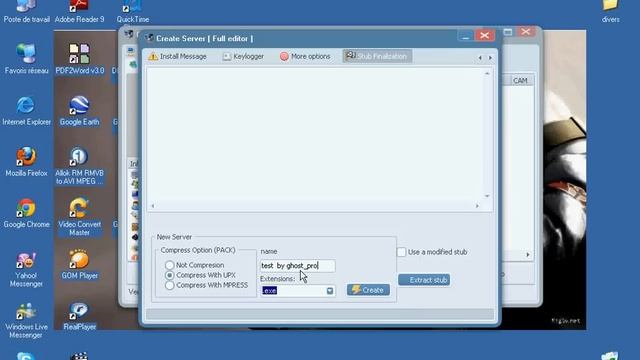This screenshot has height=360, width=640.
Task: Open the Extensions dropdown arrow
Action: [330, 291]
